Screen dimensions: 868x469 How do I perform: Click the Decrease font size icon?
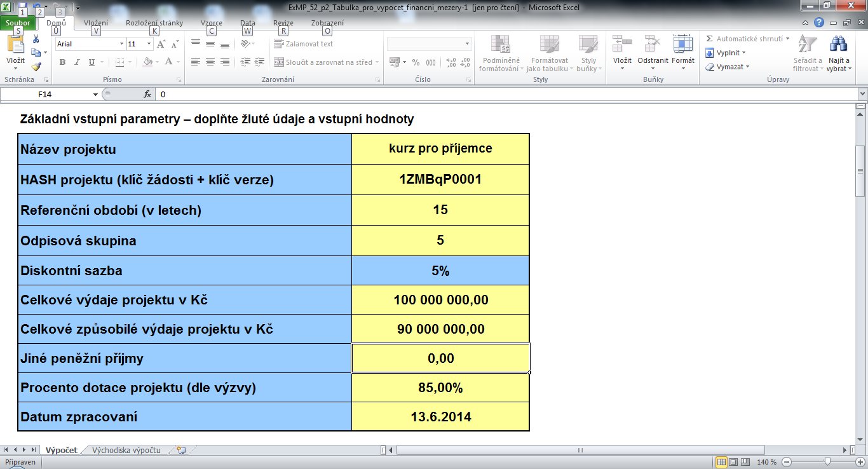[175, 44]
